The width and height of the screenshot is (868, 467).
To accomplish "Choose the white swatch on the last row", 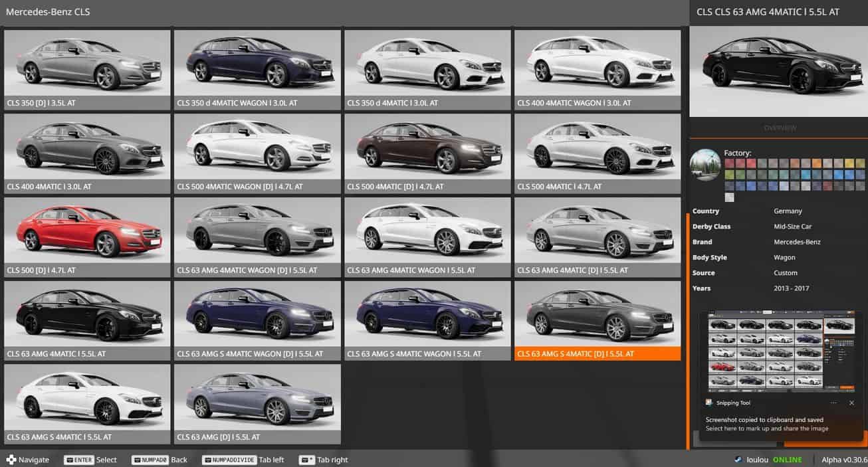I will click(x=729, y=197).
